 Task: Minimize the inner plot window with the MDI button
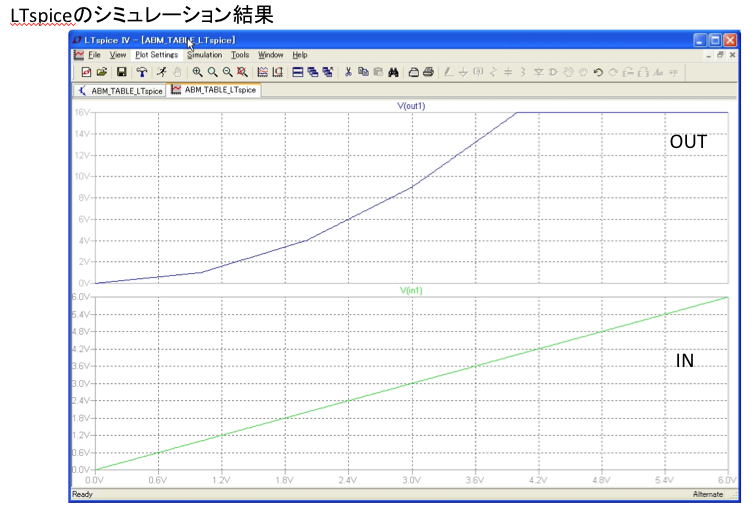click(708, 55)
